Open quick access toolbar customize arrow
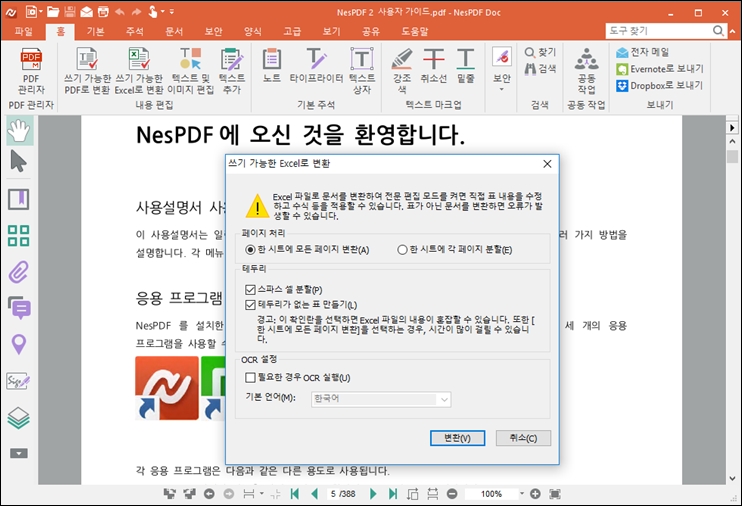 (172, 12)
